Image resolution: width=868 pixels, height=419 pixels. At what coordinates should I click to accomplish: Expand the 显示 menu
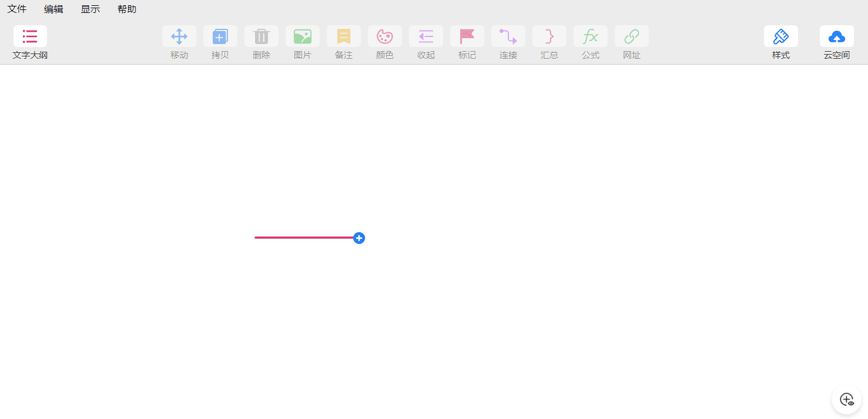click(x=91, y=9)
